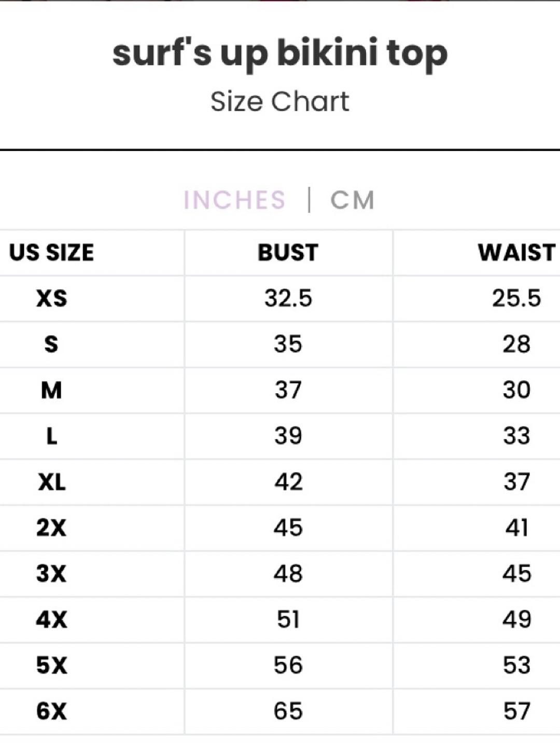Select the INCHES unit option
Viewport: 560px width, 747px height.
(x=234, y=200)
